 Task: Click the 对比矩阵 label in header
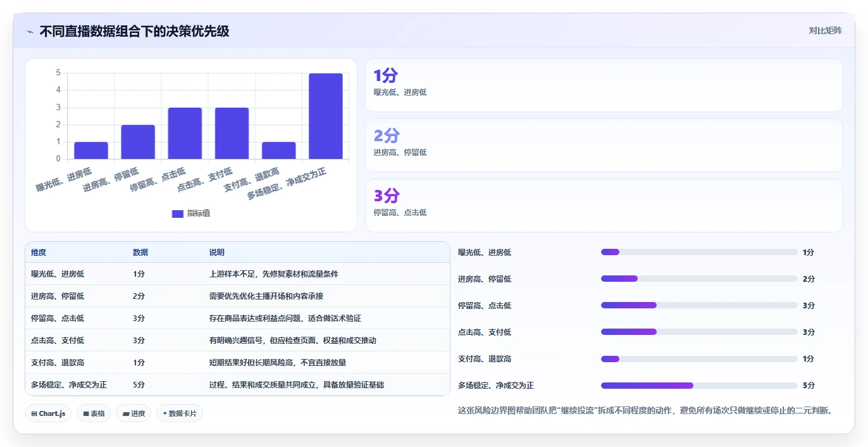click(825, 30)
